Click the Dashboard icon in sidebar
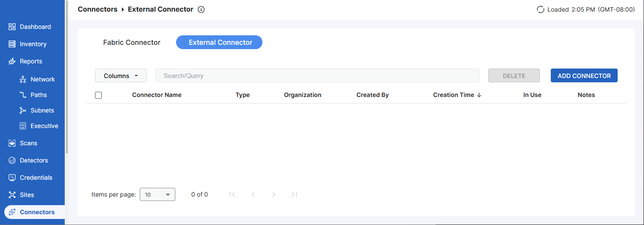The width and height of the screenshot is (644, 225). tap(12, 27)
